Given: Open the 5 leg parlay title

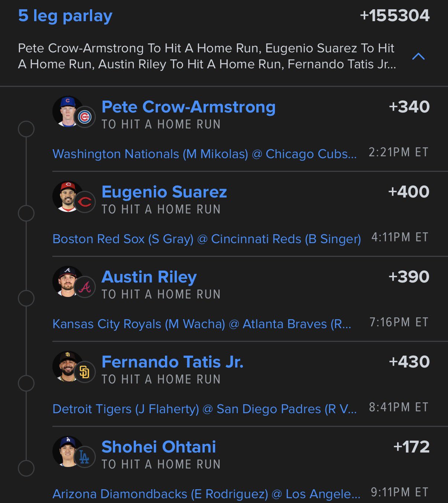Looking at the screenshot, I should [65, 16].
